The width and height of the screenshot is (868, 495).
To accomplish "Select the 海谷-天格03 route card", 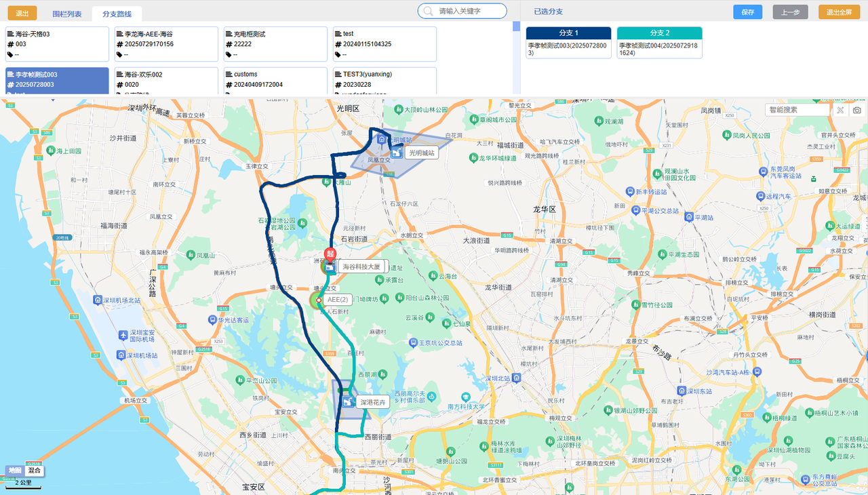I will coord(57,44).
